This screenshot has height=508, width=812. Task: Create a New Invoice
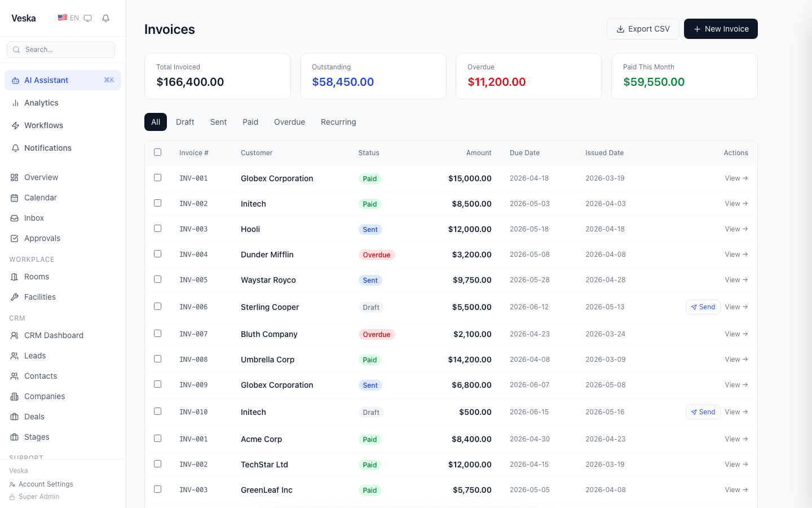pos(721,29)
